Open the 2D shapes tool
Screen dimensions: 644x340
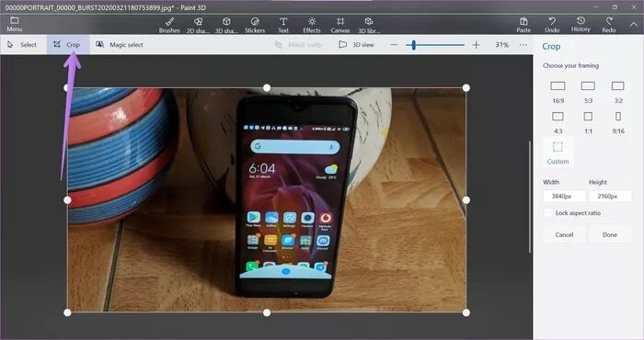(x=198, y=25)
